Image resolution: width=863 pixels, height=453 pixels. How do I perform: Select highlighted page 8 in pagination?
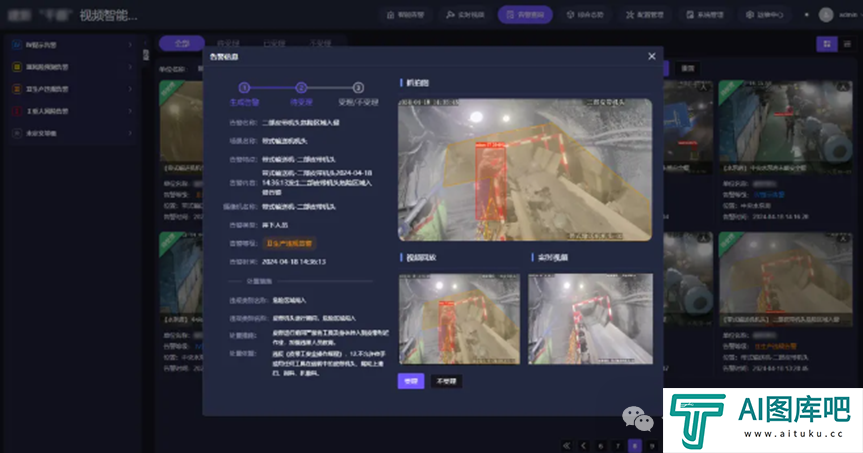tap(635, 445)
